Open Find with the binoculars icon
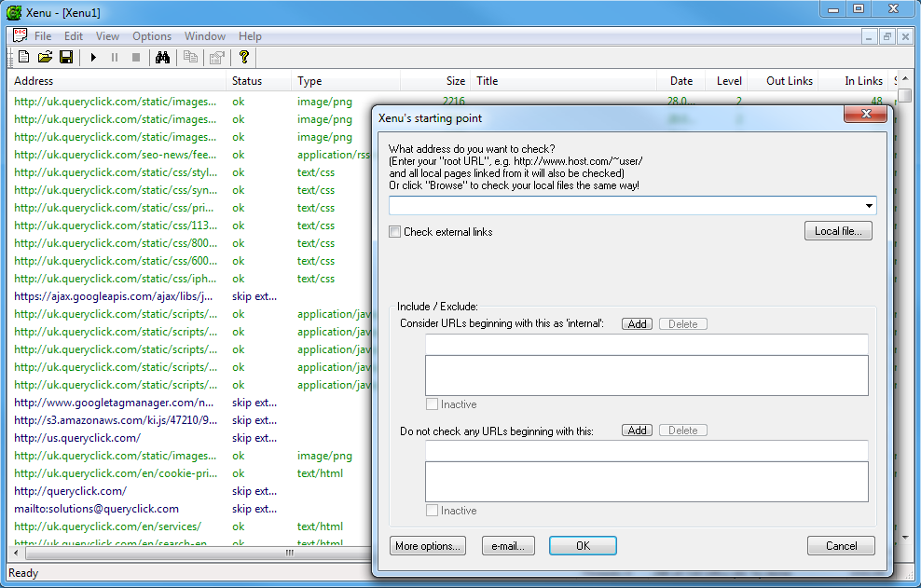The image size is (921, 588). tap(163, 57)
